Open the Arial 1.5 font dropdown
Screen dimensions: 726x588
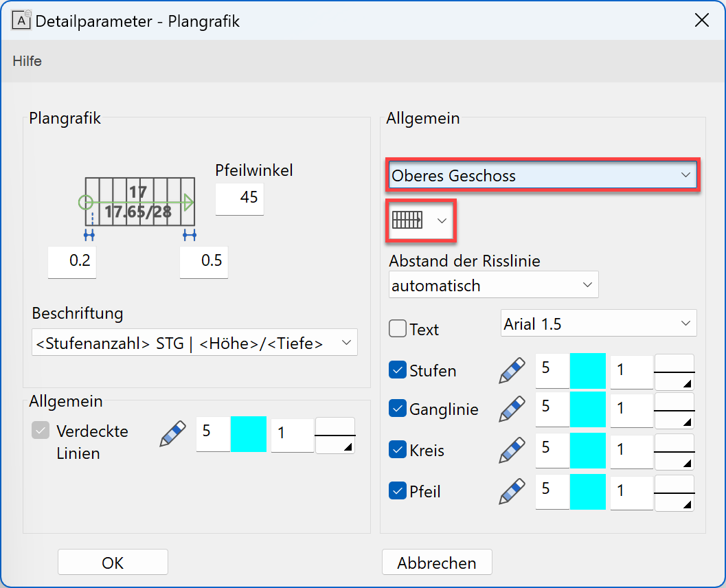(x=598, y=324)
